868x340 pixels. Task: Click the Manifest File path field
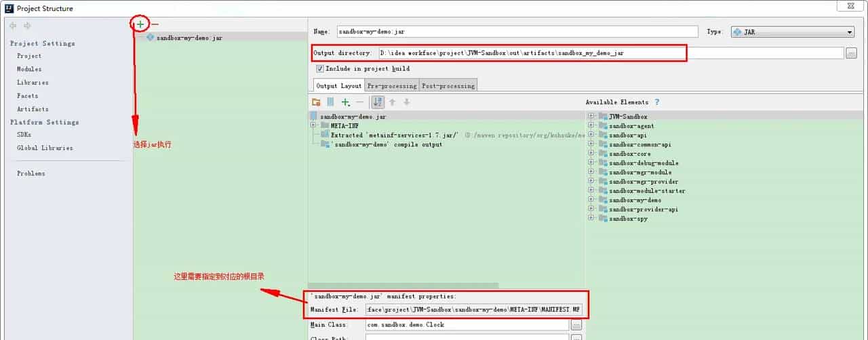click(473, 310)
